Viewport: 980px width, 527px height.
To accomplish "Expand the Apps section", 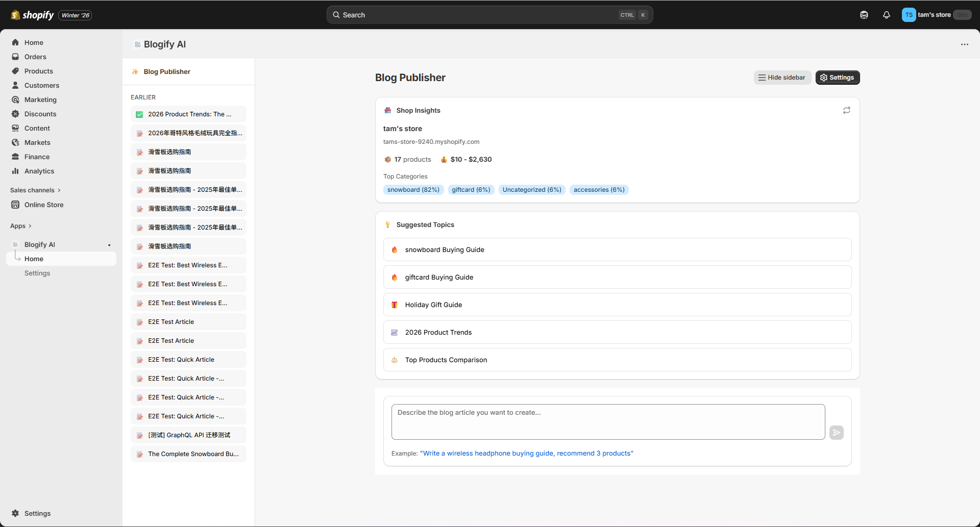I will tap(21, 225).
